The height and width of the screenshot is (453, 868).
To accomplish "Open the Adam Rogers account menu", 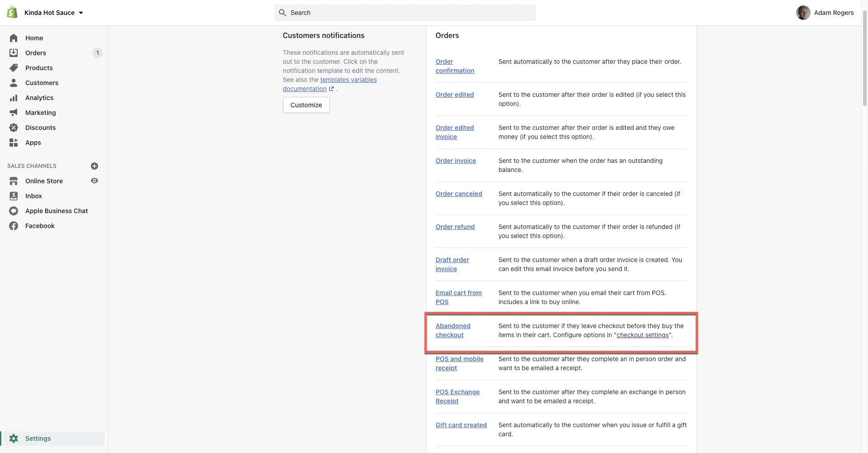I will (825, 13).
